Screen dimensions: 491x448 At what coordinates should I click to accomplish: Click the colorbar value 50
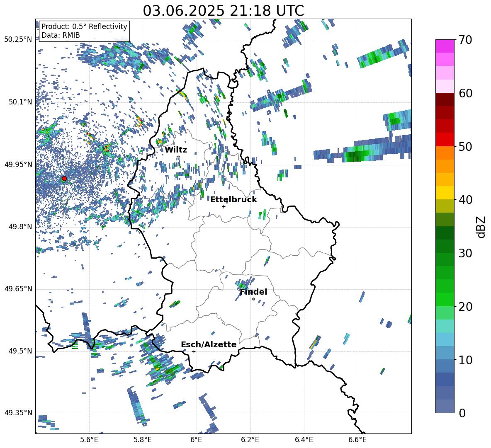click(x=465, y=146)
